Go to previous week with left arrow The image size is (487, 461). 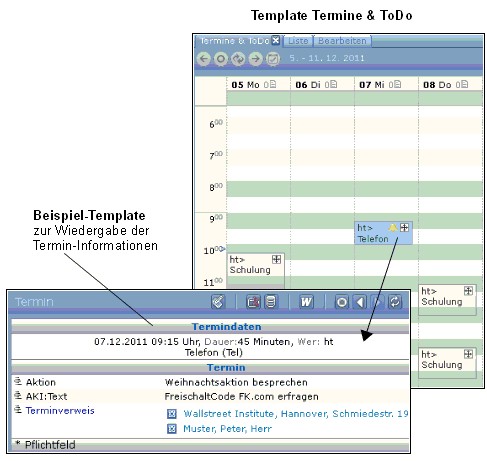(x=204, y=59)
